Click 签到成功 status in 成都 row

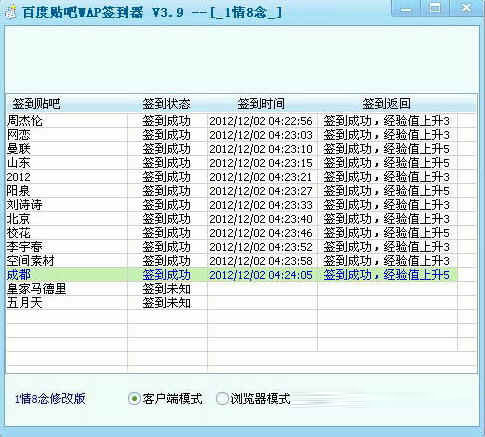tap(167, 275)
